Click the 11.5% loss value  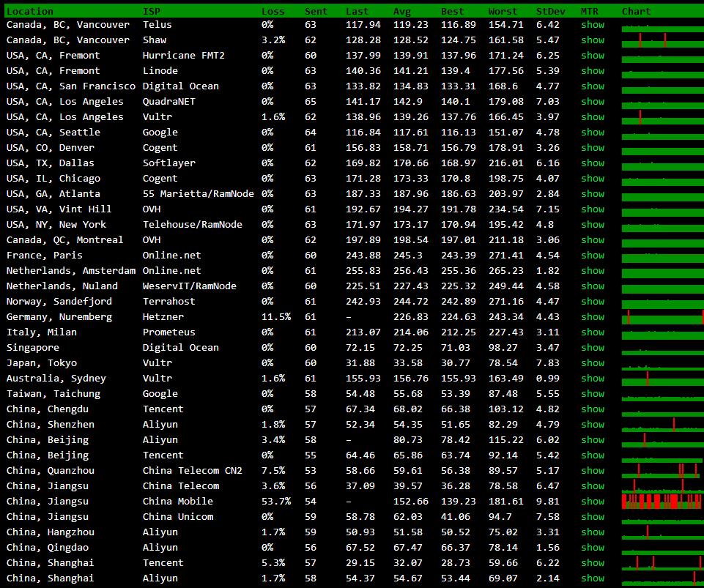point(276,317)
